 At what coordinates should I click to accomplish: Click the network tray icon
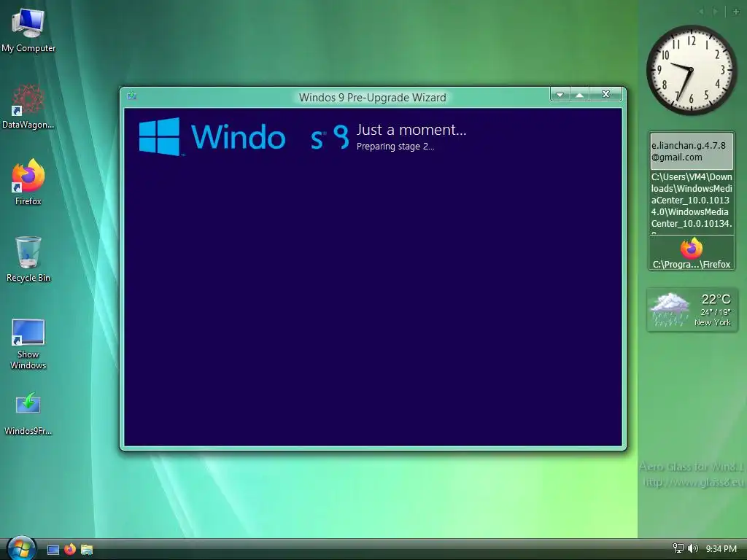[x=678, y=548]
